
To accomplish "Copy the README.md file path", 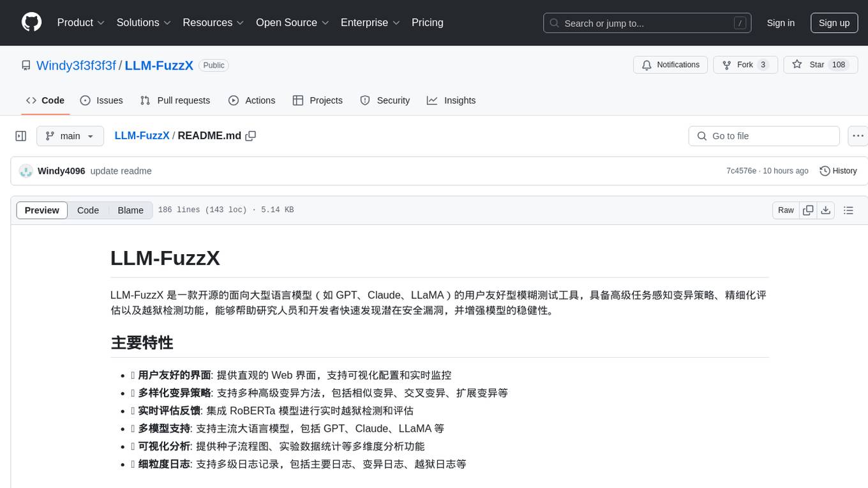I will coord(251,135).
